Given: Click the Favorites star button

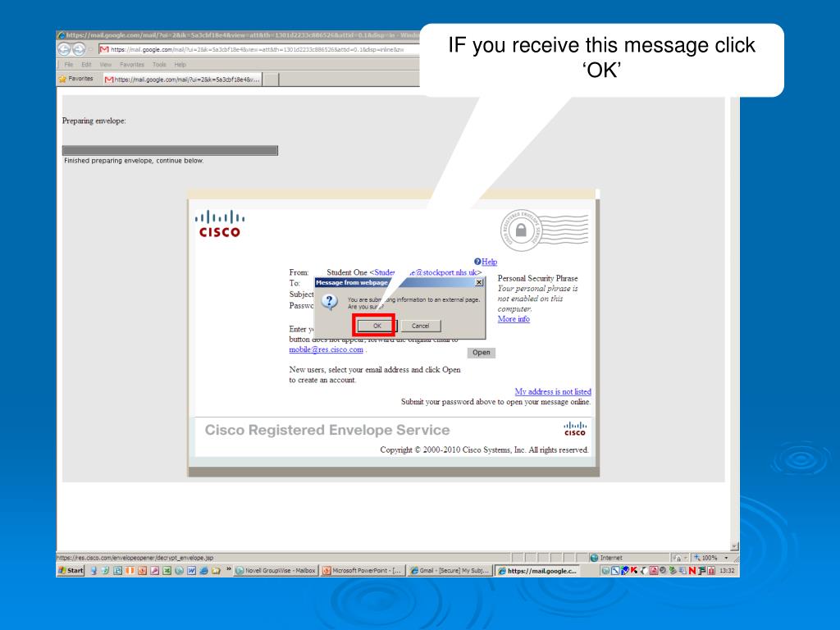Looking at the screenshot, I should tap(76, 79).
